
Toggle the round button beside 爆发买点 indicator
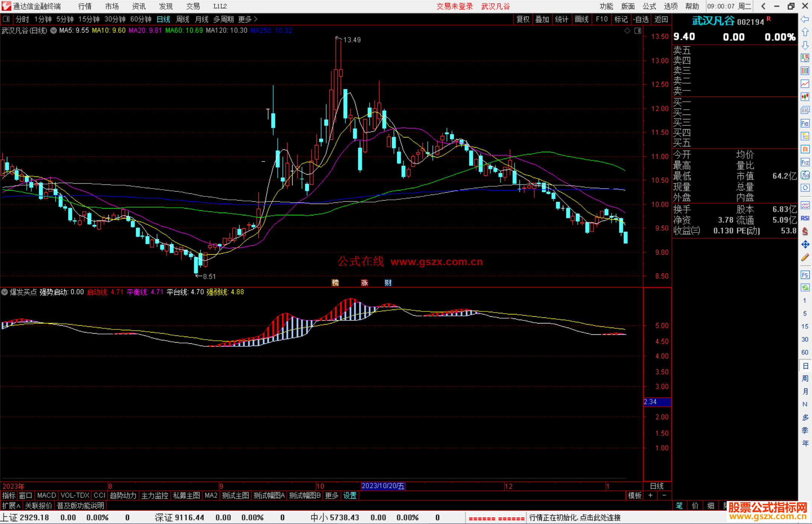point(5,292)
